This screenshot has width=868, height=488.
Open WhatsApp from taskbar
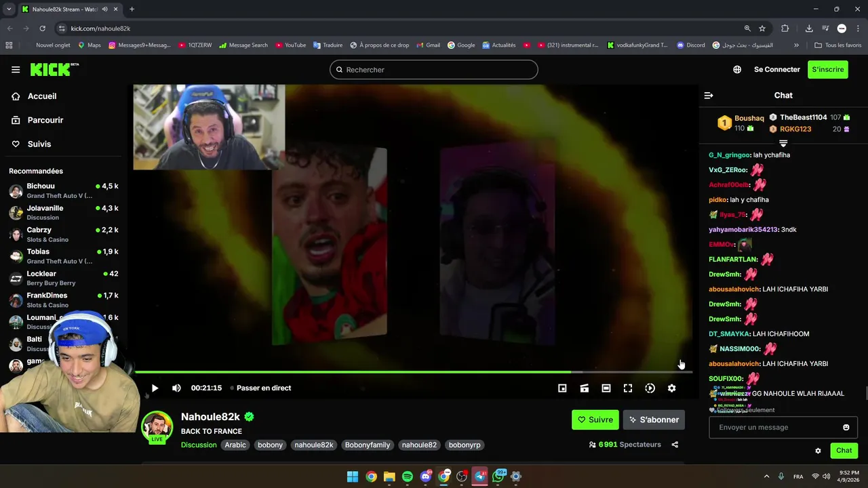tap(498, 476)
